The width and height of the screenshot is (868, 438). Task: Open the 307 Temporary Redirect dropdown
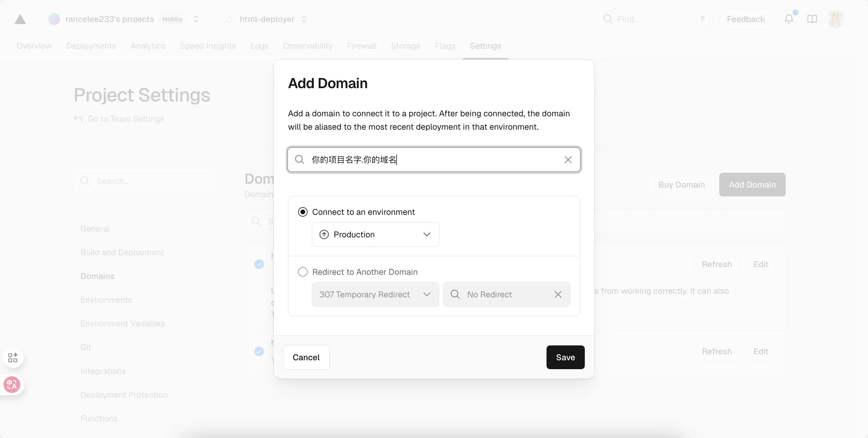[375, 294]
